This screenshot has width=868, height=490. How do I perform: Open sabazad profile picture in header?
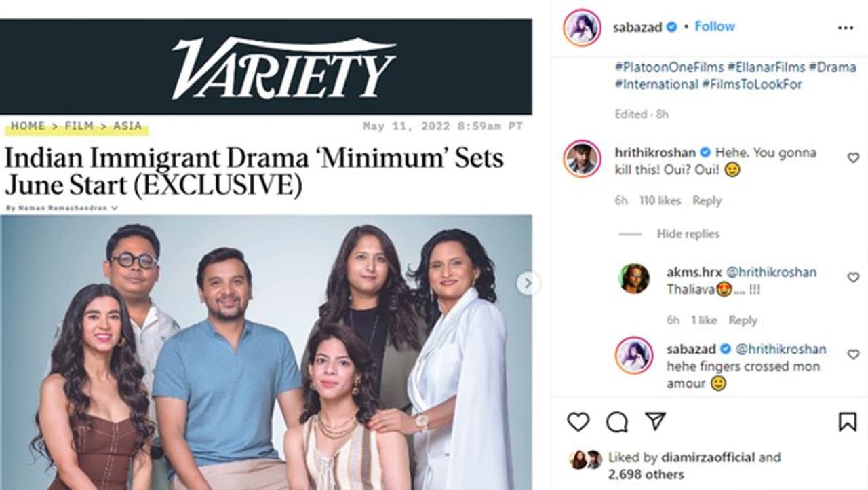point(583,28)
